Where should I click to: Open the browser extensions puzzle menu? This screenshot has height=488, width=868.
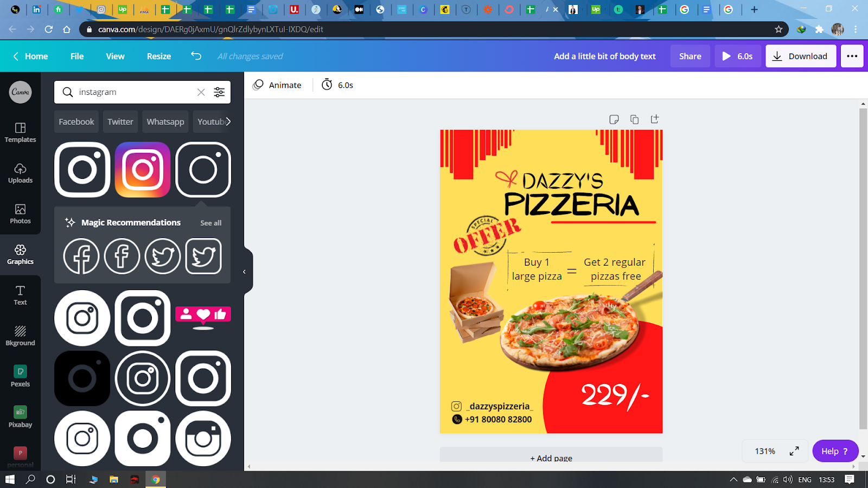coord(819,29)
